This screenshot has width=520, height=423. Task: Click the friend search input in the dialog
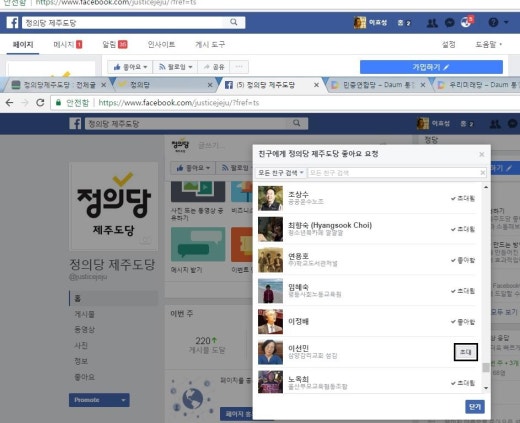tap(396, 173)
